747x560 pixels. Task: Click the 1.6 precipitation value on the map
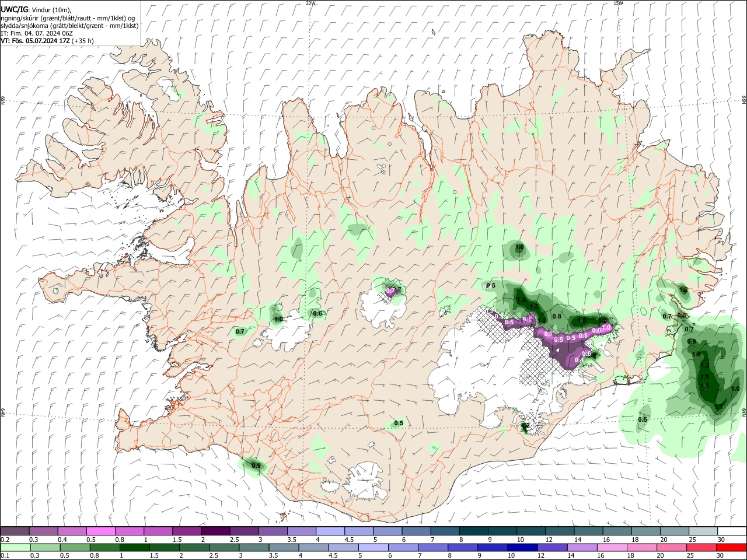[582, 320]
